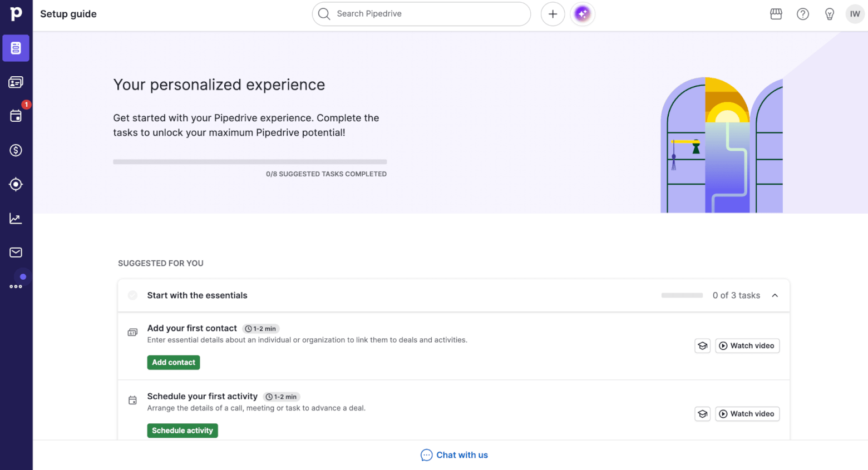Image resolution: width=868 pixels, height=470 pixels.
Task: View Insights with the chart icon
Action: click(16, 218)
